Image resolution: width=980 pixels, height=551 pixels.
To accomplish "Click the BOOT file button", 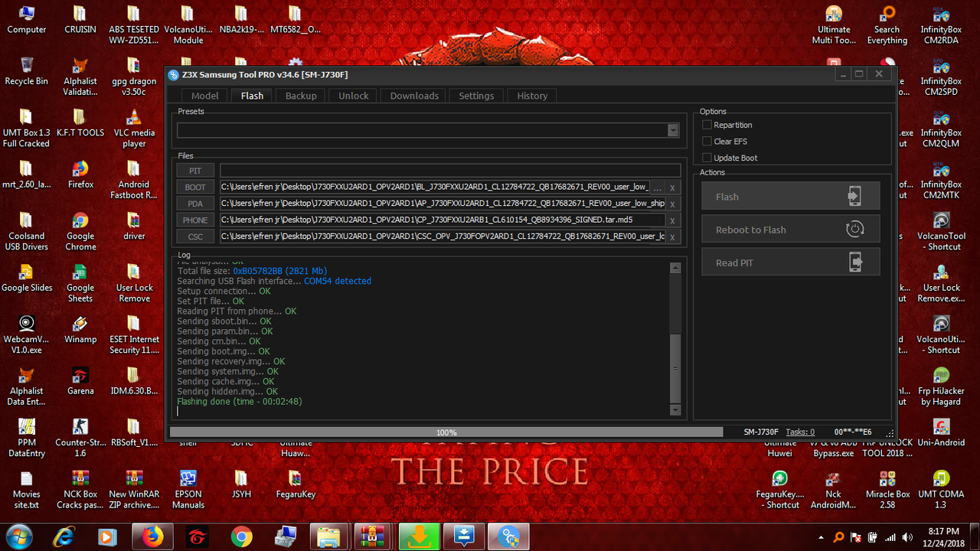I will click(195, 187).
